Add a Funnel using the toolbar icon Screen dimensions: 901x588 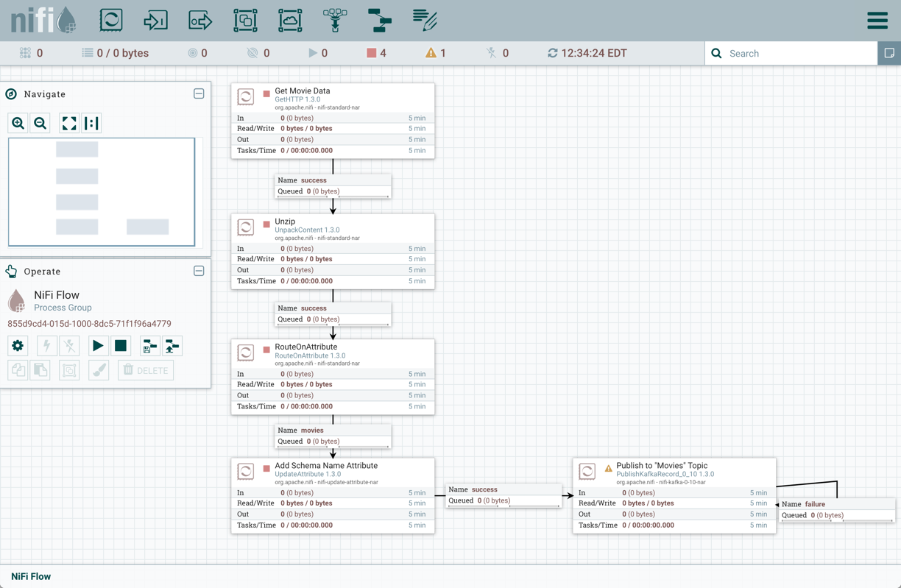(x=335, y=20)
